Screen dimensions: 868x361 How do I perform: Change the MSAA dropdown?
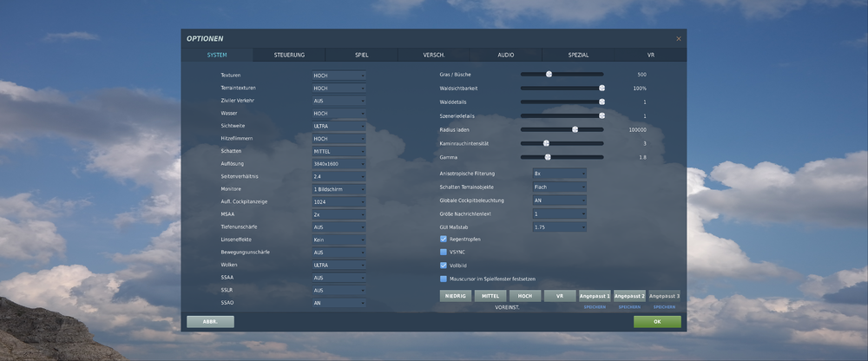pos(339,214)
